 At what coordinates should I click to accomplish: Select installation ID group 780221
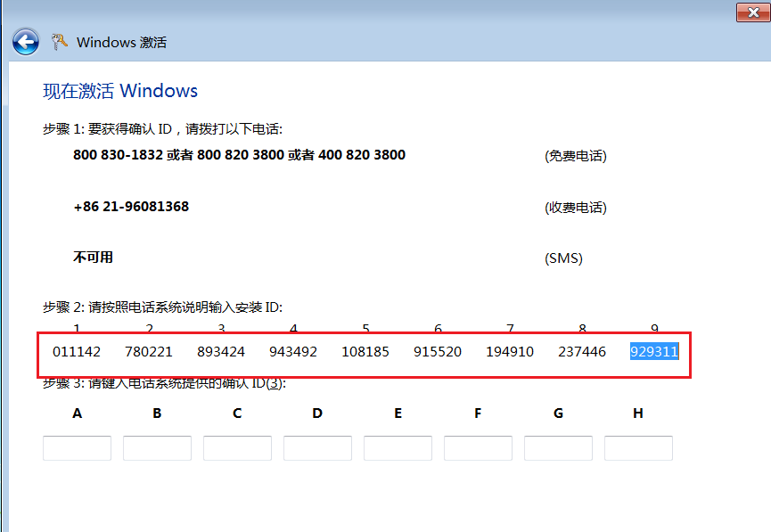click(149, 352)
